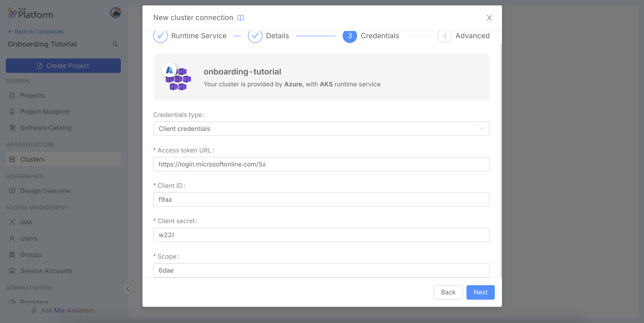Click the Credentials type dropdown arrow
The image size is (644, 323).
482,129
